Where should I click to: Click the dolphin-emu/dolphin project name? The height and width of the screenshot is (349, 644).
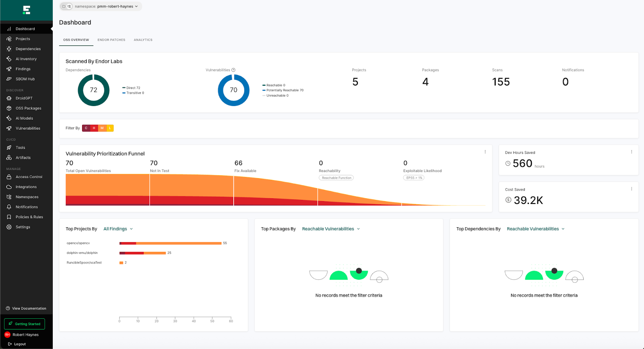pyautogui.click(x=82, y=253)
